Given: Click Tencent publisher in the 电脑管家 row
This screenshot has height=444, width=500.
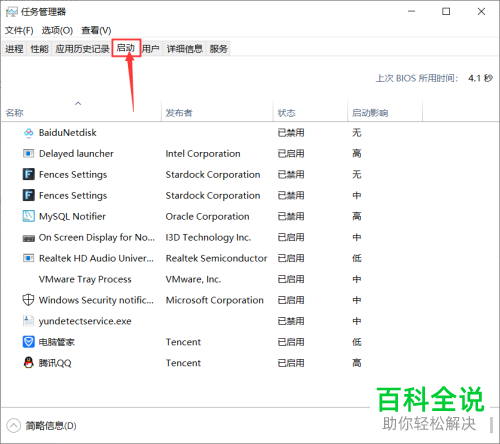Looking at the screenshot, I should click(x=183, y=342).
